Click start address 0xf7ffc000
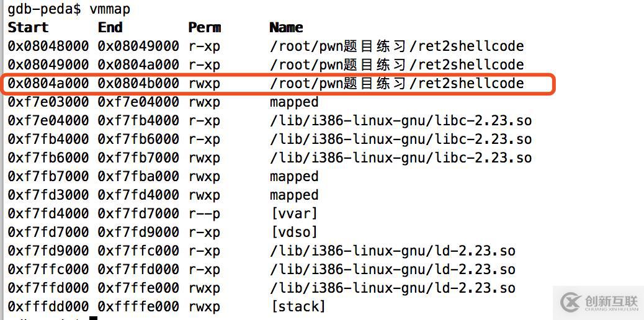The height and width of the screenshot is (320, 644). tap(48, 270)
